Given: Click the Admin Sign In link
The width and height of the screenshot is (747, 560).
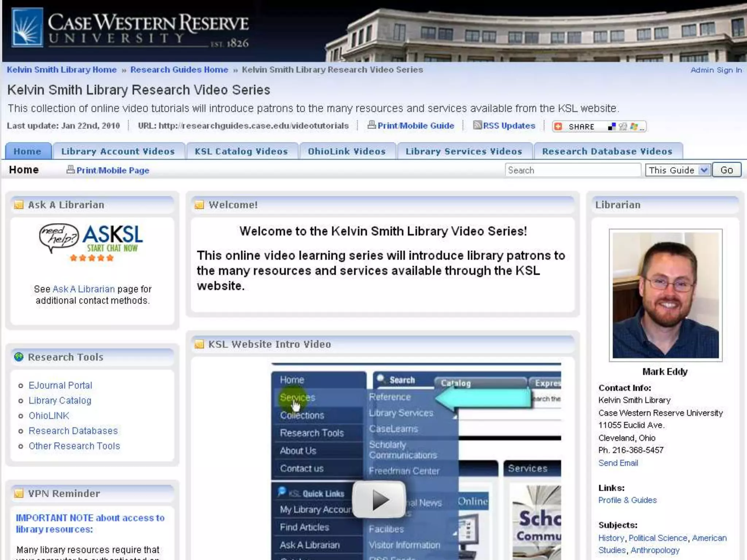Looking at the screenshot, I should coord(716,70).
